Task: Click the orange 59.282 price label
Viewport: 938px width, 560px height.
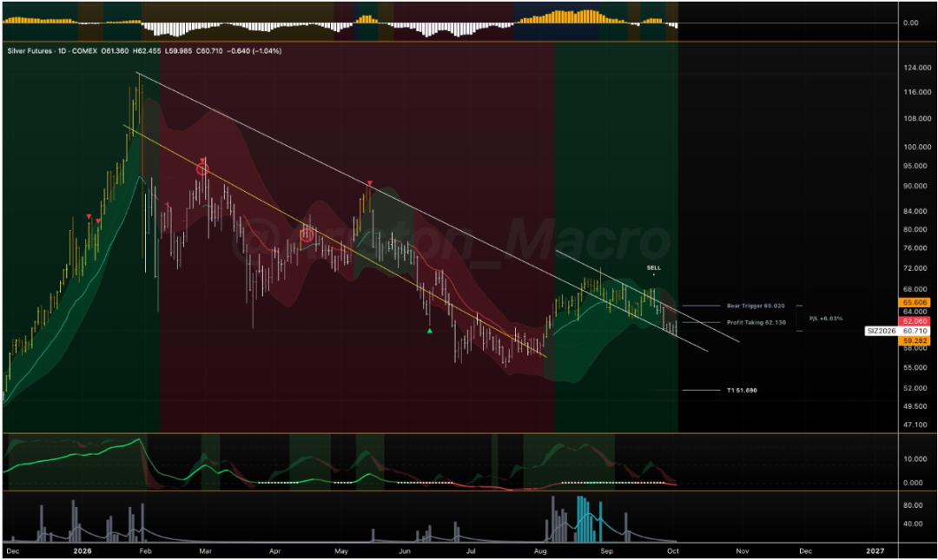Action: [915, 340]
